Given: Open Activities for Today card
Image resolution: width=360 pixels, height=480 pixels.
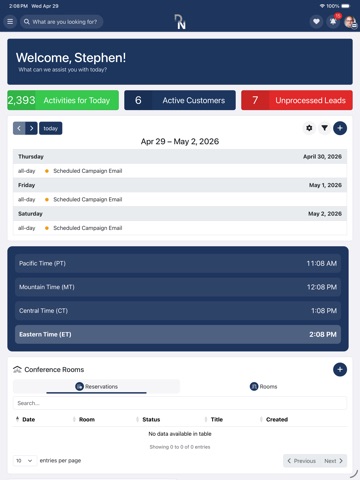Looking at the screenshot, I should click(63, 100).
